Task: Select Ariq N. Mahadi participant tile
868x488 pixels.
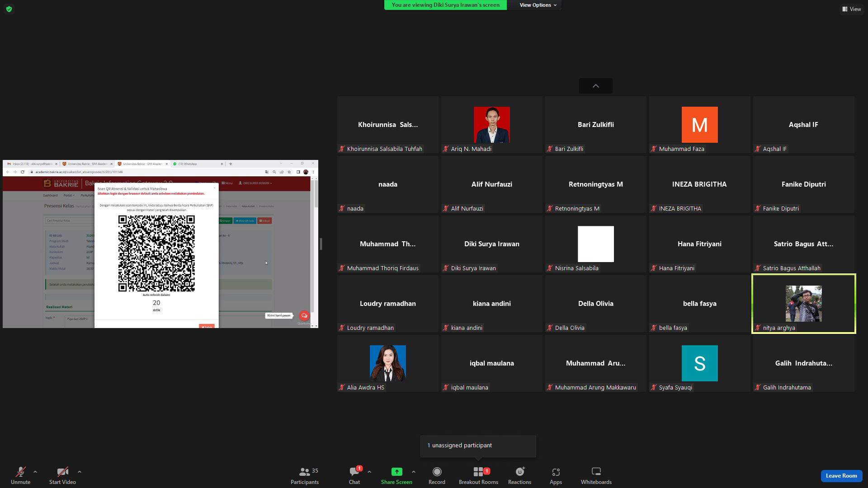Action: point(492,125)
